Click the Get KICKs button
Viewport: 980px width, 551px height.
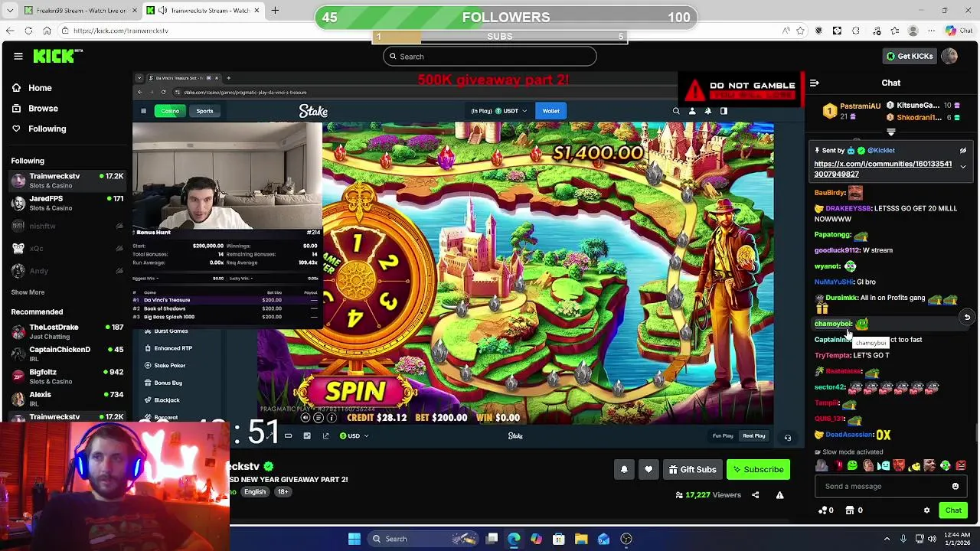tap(909, 56)
